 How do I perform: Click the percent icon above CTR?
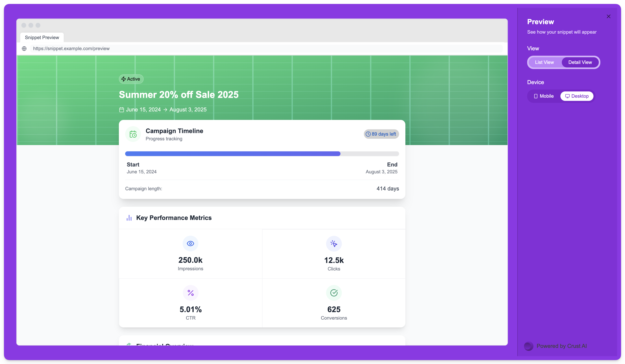(x=190, y=293)
